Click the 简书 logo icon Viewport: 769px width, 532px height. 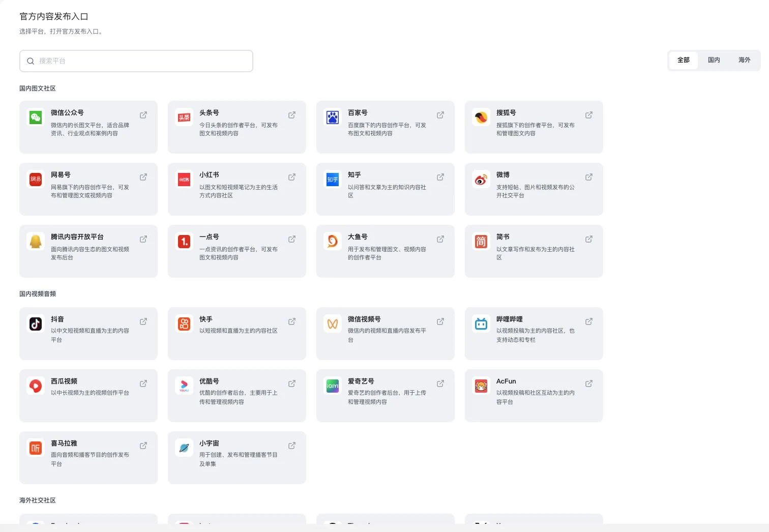481,242
